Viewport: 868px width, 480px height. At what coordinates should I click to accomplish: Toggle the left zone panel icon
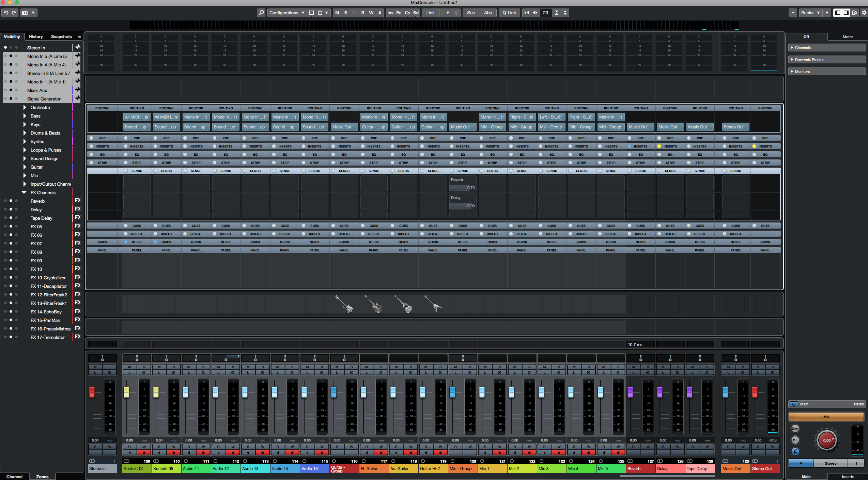[838, 13]
